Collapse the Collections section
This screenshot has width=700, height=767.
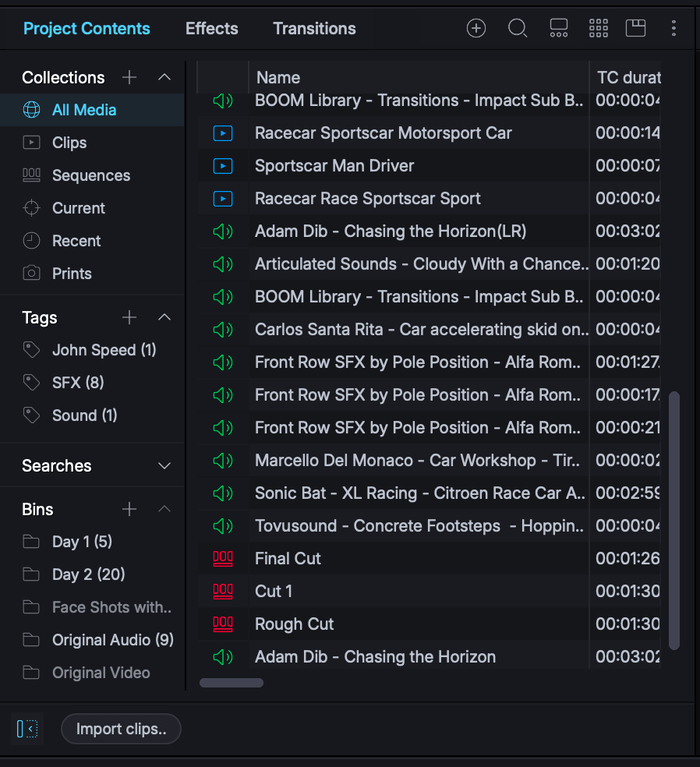pos(164,77)
